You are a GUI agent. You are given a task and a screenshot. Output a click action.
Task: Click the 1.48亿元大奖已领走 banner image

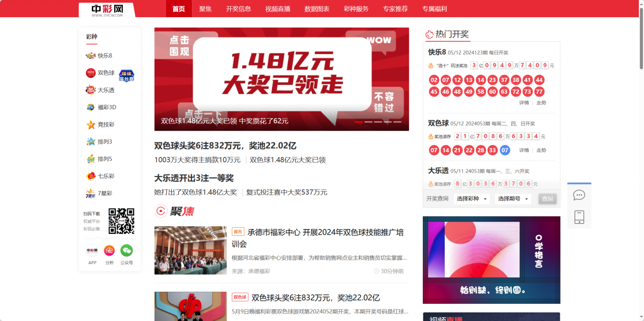[282, 79]
